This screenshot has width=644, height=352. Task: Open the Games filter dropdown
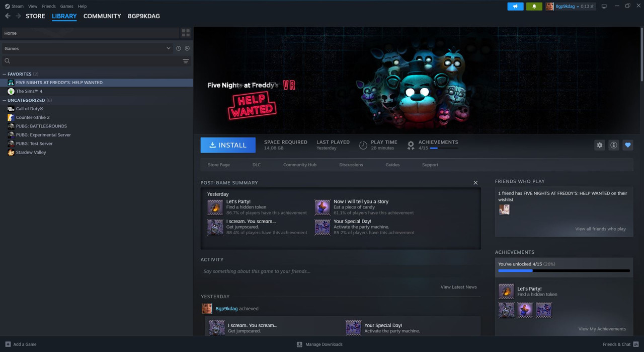coord(88,48)
